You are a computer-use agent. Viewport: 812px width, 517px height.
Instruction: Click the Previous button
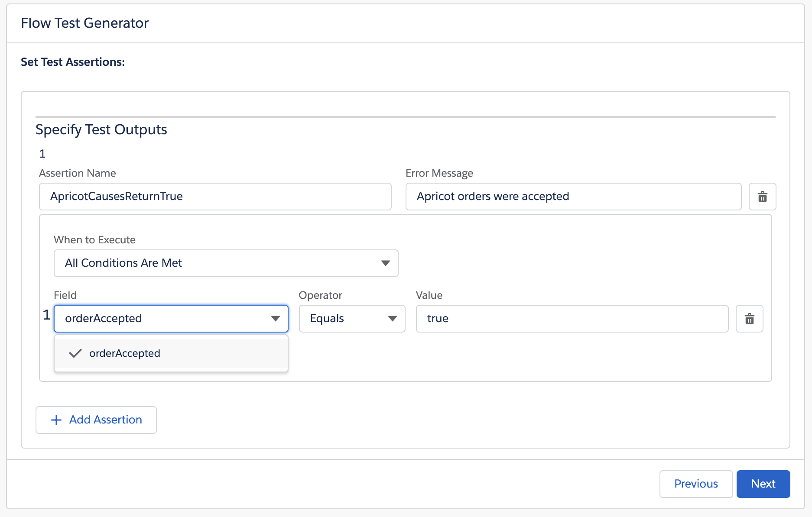[x=695, y=484]
